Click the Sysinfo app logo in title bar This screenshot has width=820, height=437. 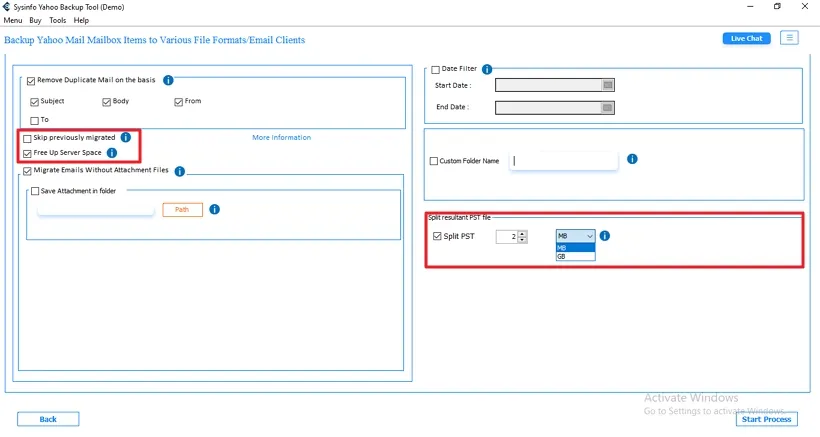pyautogui.click(x=6, y=7)
